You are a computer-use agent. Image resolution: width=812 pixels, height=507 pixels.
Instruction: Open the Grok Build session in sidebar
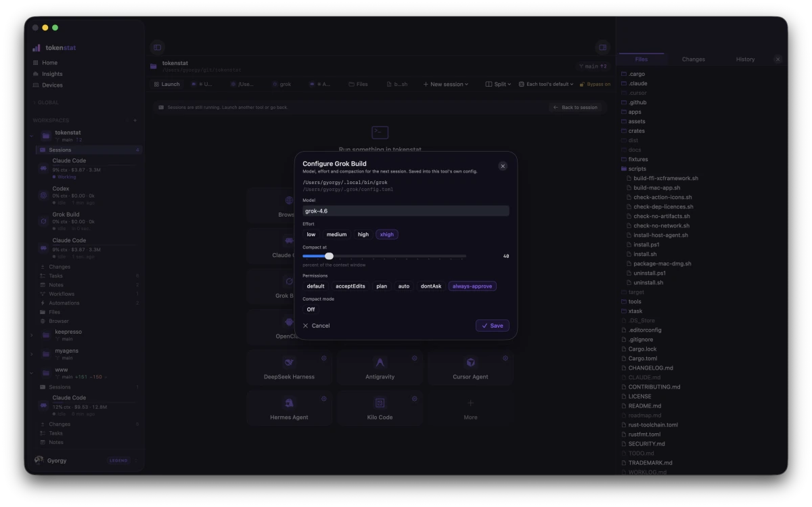point(88,221)
